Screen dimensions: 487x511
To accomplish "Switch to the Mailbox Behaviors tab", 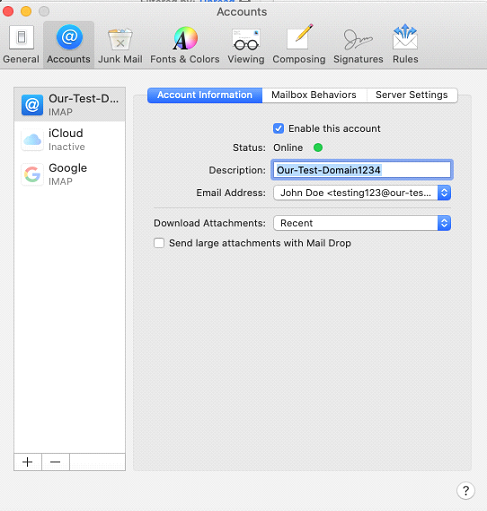I will (314, 95).
